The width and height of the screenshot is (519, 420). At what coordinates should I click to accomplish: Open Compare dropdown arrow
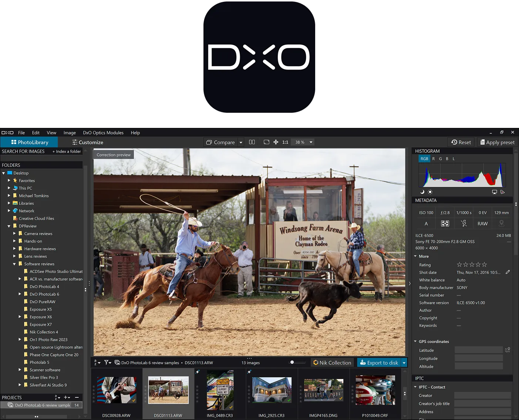click(x=241, y=142)
